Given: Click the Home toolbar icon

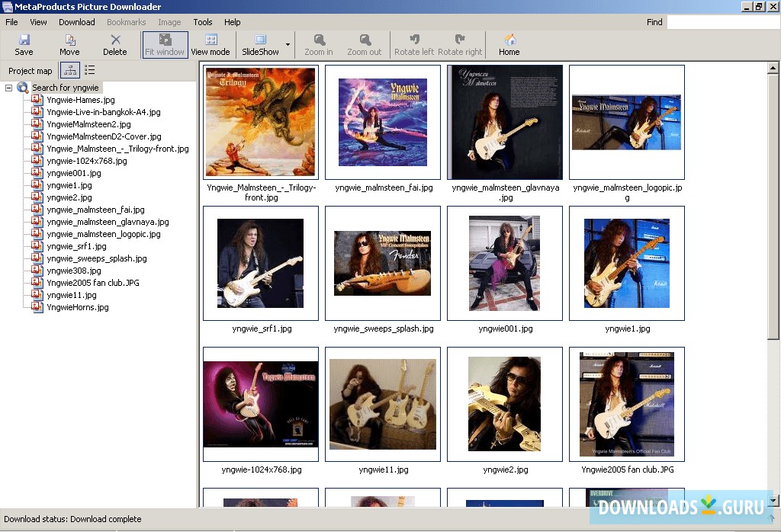Looking at the screenshot, I should point(508,44).
